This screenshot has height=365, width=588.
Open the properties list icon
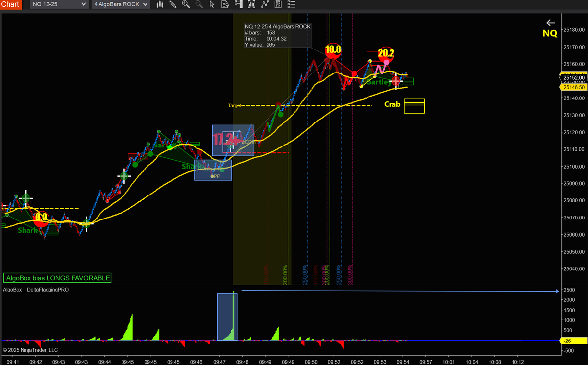[x=291, y=5]
